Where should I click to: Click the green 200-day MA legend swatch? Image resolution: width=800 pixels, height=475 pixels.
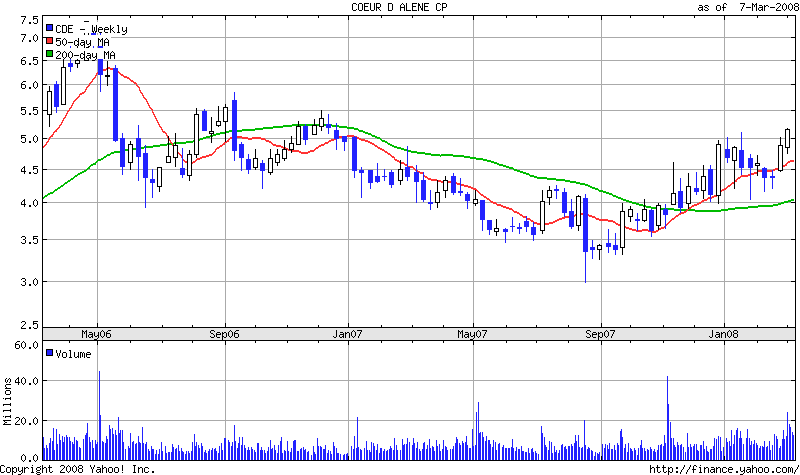(x=49, y=54)
